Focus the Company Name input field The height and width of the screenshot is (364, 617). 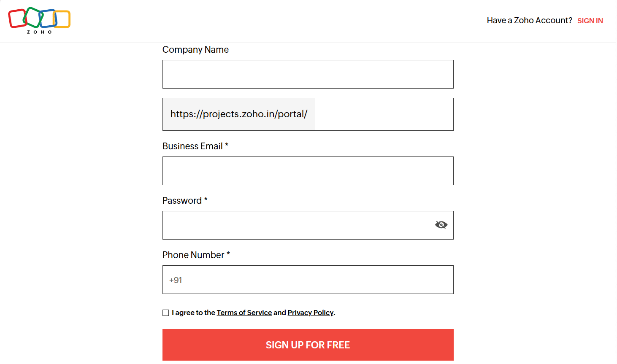[x=308, y=74]
